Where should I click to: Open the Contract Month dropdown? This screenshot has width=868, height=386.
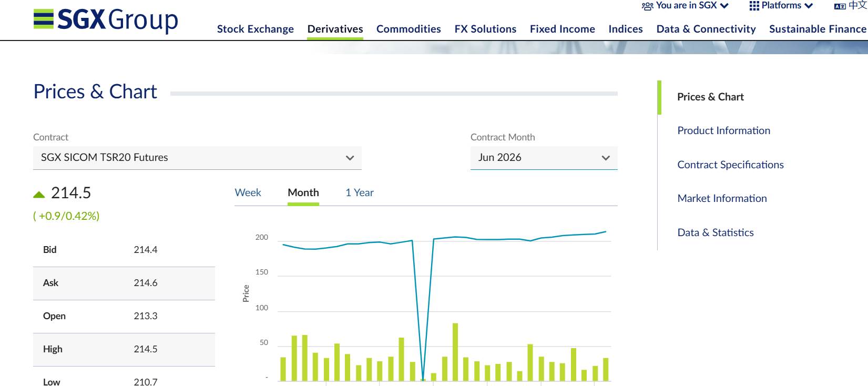544,158
